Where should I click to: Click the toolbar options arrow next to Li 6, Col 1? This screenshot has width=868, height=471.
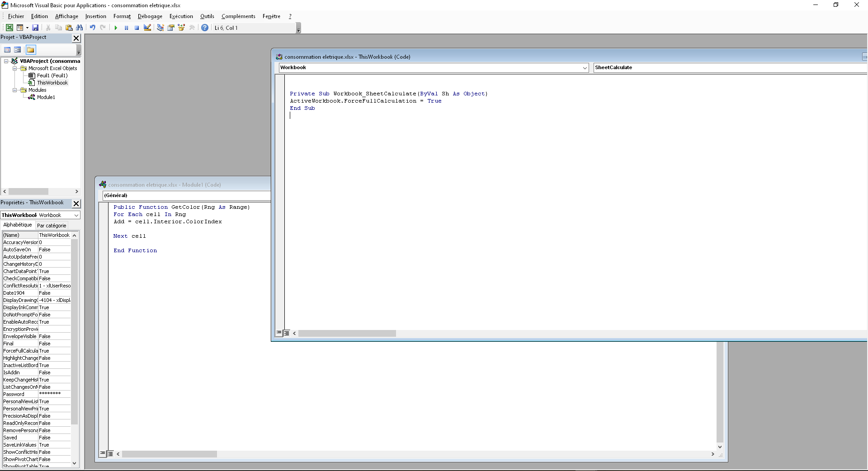pyautogui.click(x=298, y=29)
